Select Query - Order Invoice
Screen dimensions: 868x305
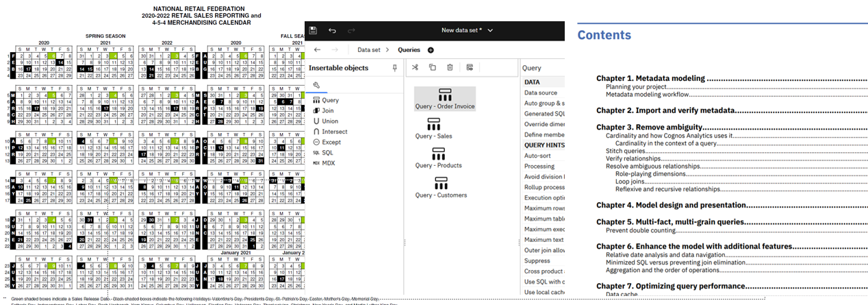[x=444, y=99]
